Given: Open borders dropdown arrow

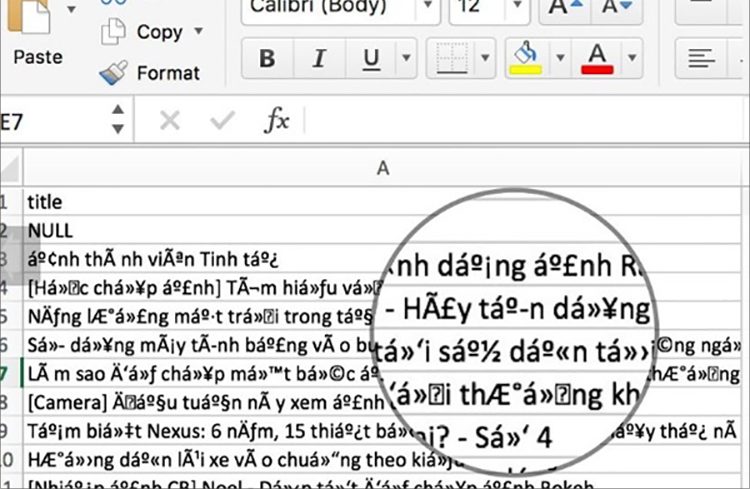Looking at the screenshot, I should tap(485, 58).
